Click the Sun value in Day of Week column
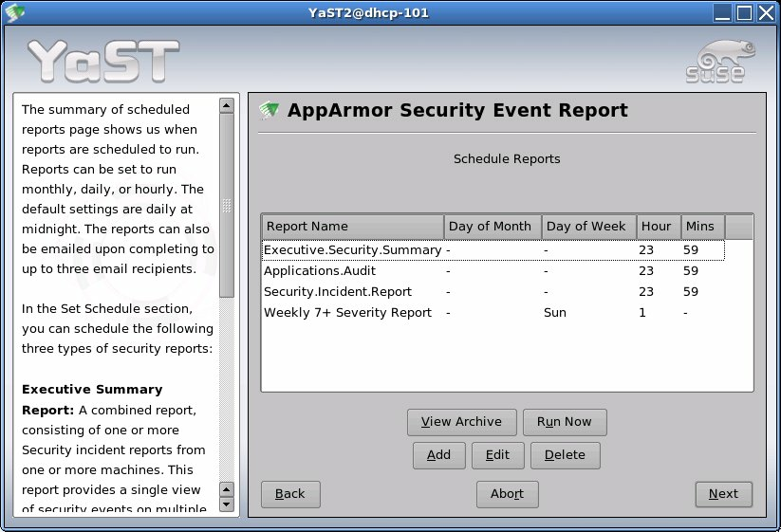This screenshot has height=532, width=781. pos(555,313)
